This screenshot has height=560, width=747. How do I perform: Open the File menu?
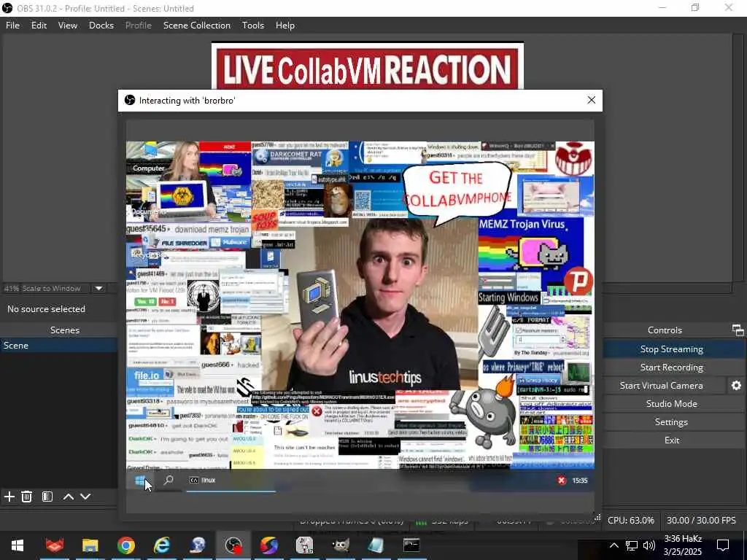point(13,26)
